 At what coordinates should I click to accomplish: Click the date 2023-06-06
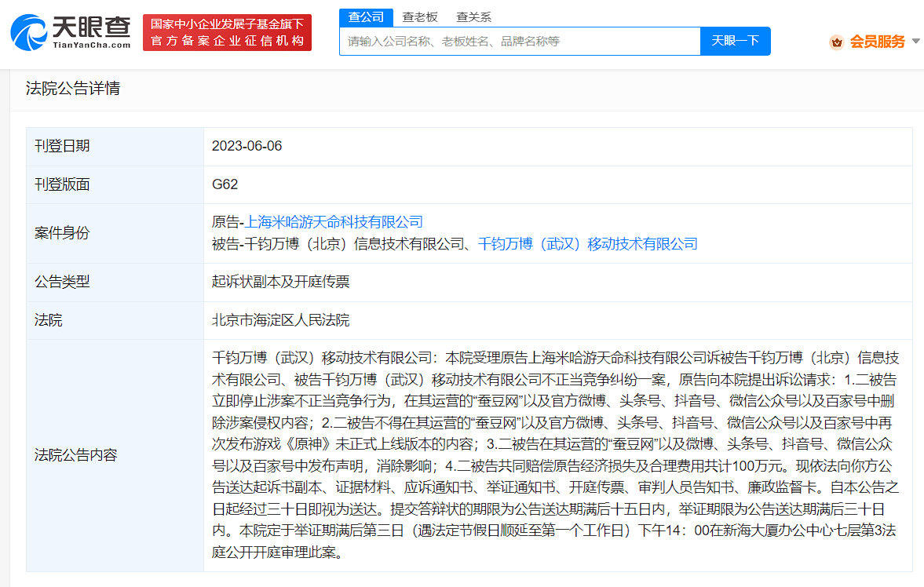pos(247,146)
